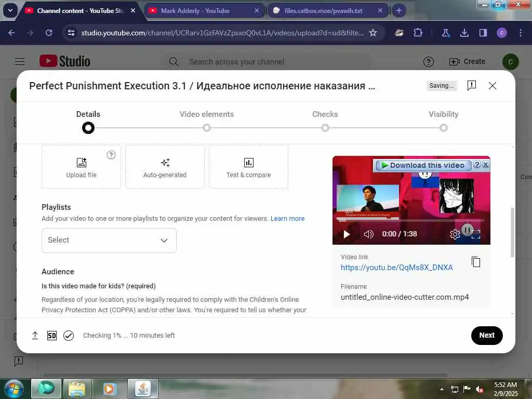Click the Next button

click(487, 335)
